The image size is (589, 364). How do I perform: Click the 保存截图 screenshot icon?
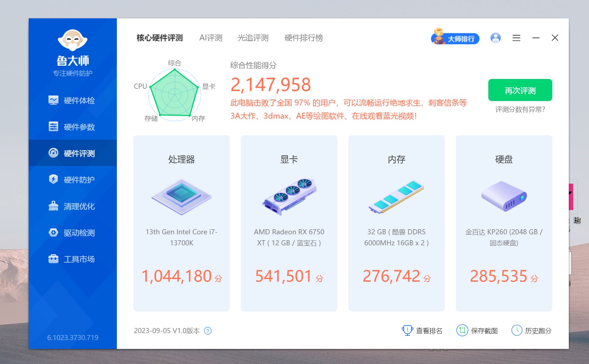point(462,330)
